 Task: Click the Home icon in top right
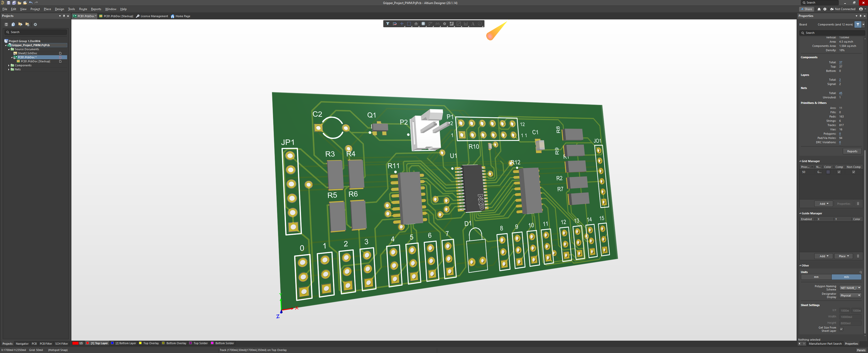[819, 9]
